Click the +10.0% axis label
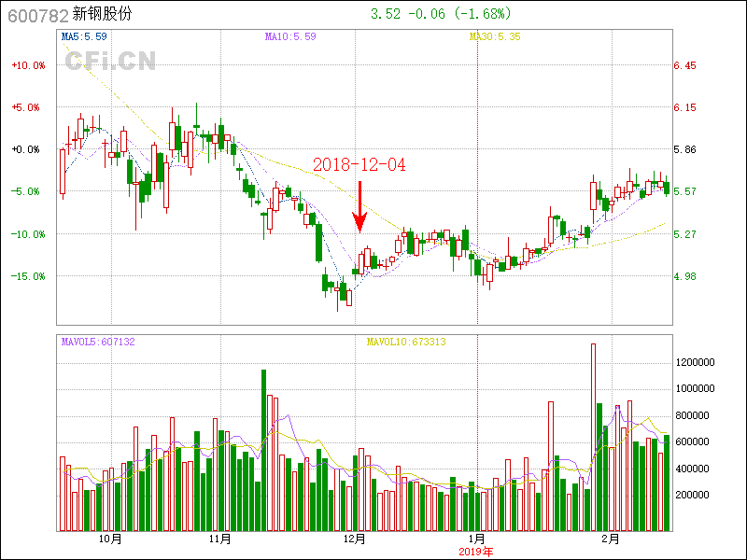The image size is (747, 560). [27, 65]
